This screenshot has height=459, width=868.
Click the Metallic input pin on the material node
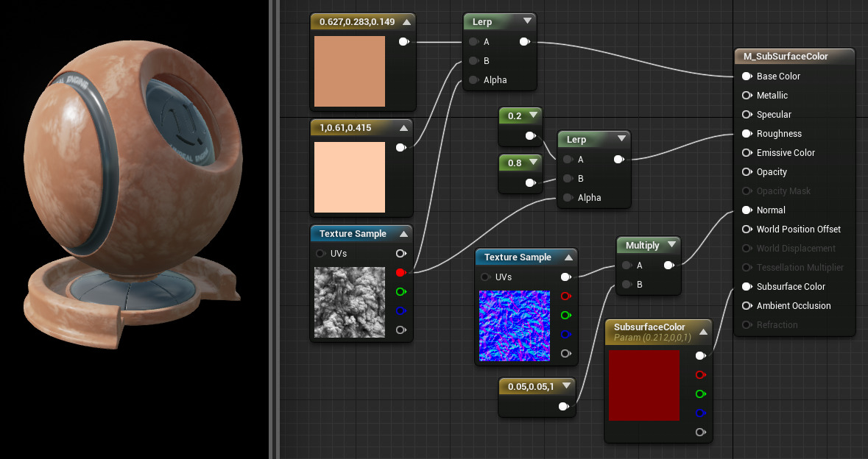[x=747, y=96]
